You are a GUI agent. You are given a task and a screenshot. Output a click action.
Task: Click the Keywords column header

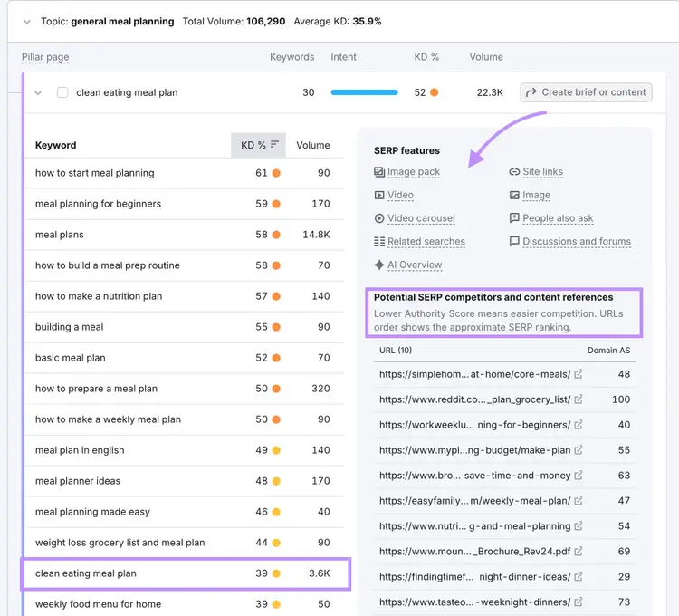292,57
